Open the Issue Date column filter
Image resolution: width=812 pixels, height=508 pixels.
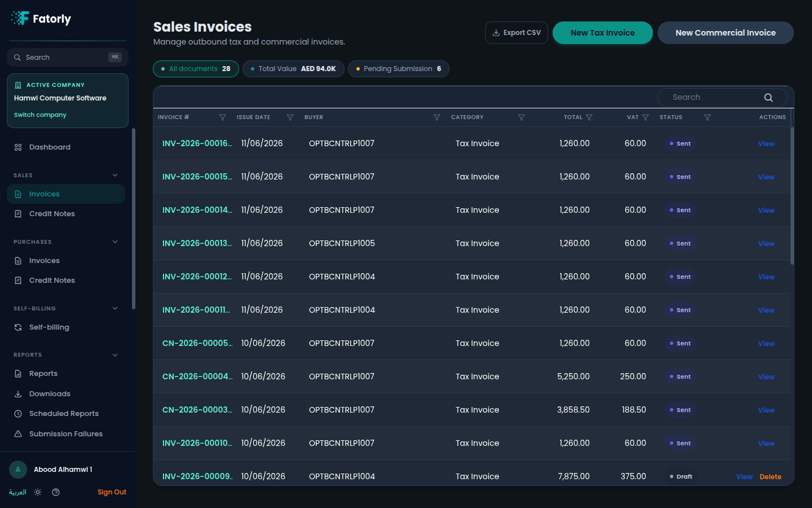click(290, 117)
